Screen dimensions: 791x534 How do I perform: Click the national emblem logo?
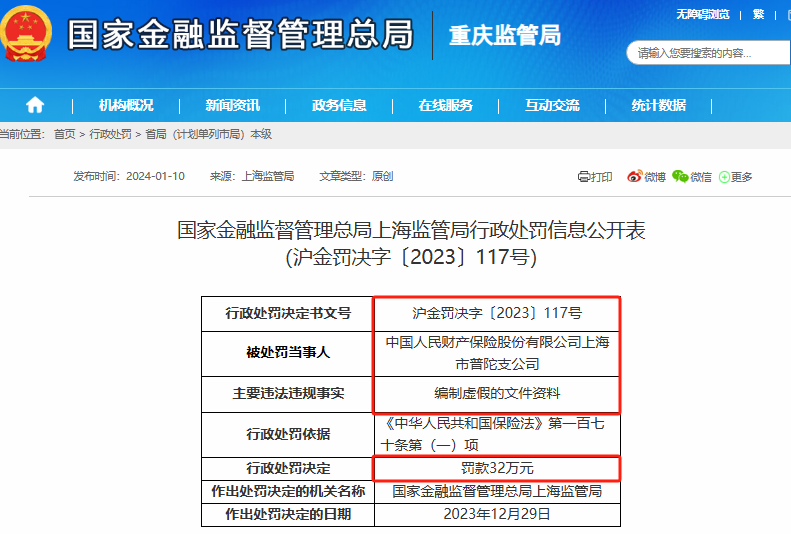[27, 34]
